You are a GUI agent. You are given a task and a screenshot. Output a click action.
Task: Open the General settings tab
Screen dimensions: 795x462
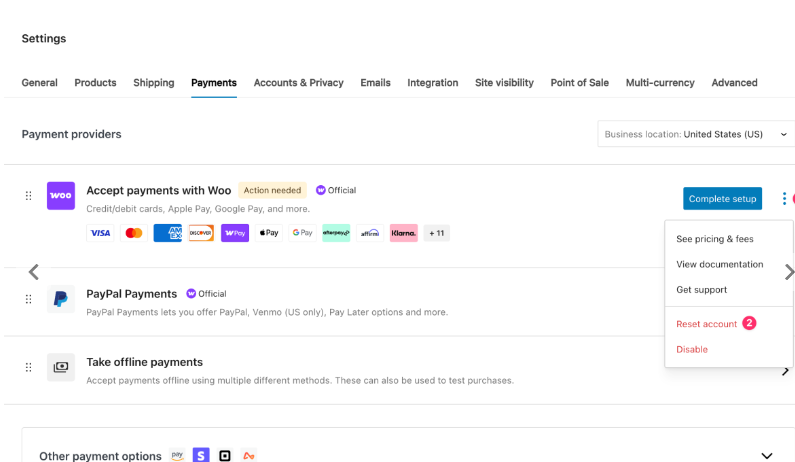[40, 83]
